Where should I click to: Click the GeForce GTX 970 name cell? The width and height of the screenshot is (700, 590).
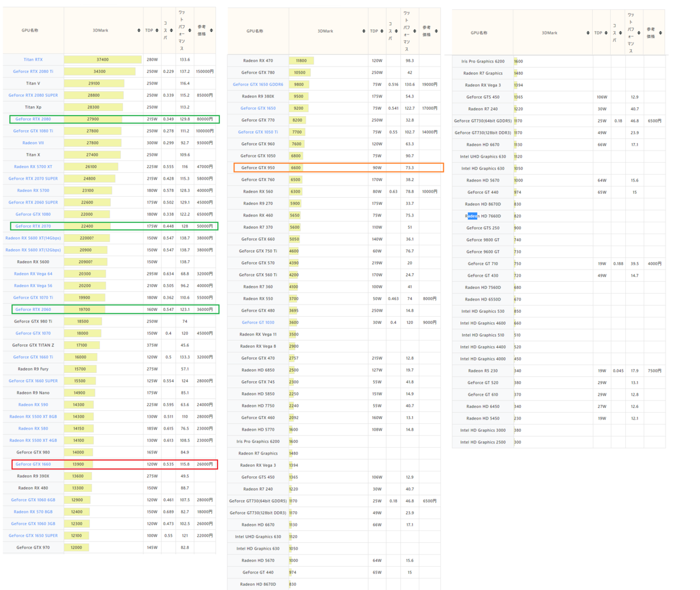point(33,547)
